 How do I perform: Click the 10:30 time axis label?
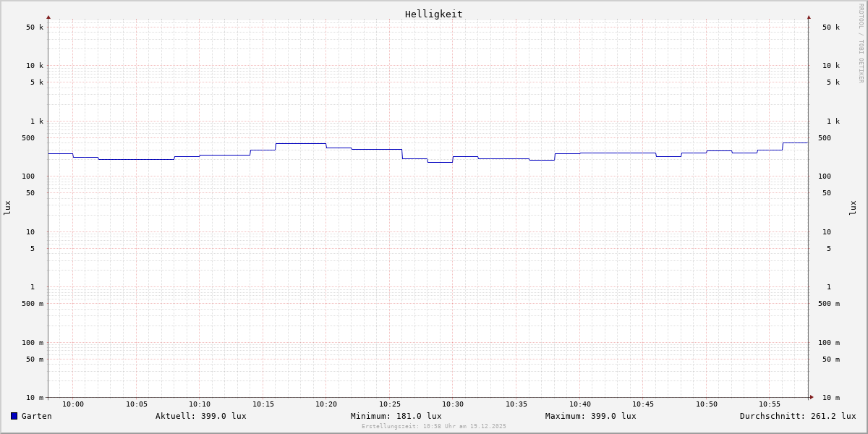[453, 404]
